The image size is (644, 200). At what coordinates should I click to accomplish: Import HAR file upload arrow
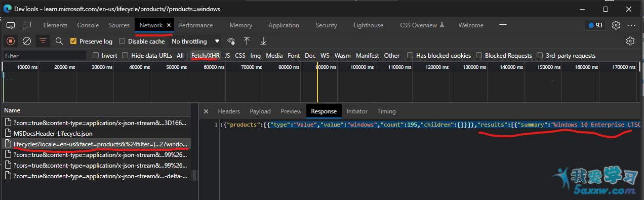247,41
